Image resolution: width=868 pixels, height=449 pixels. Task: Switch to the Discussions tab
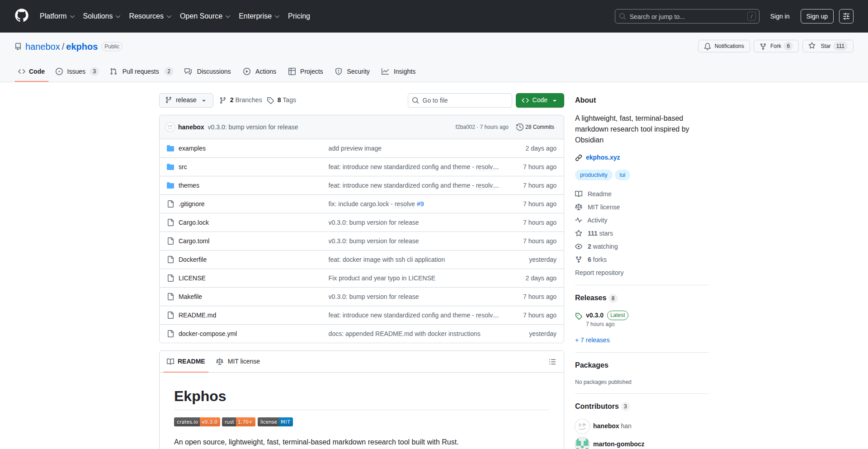[208, 71]
